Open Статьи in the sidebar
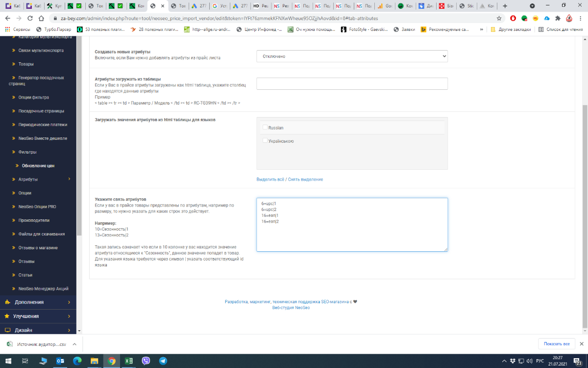The width and height of the screenshot is (588, 368). pos(25,275)
